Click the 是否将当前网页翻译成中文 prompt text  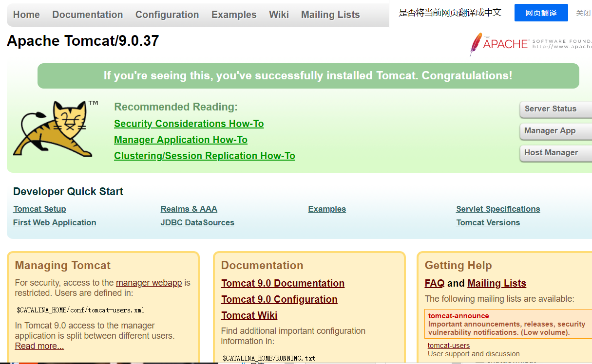(450, 13)
